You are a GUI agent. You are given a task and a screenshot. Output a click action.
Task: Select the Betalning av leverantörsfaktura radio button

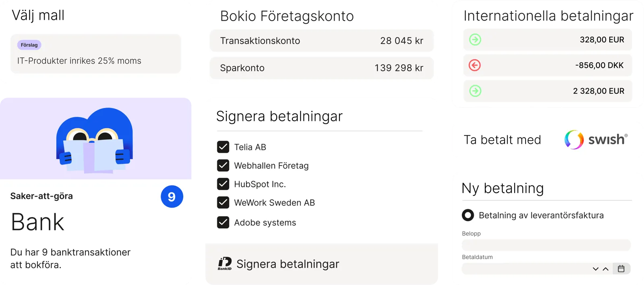coord(468,215)
